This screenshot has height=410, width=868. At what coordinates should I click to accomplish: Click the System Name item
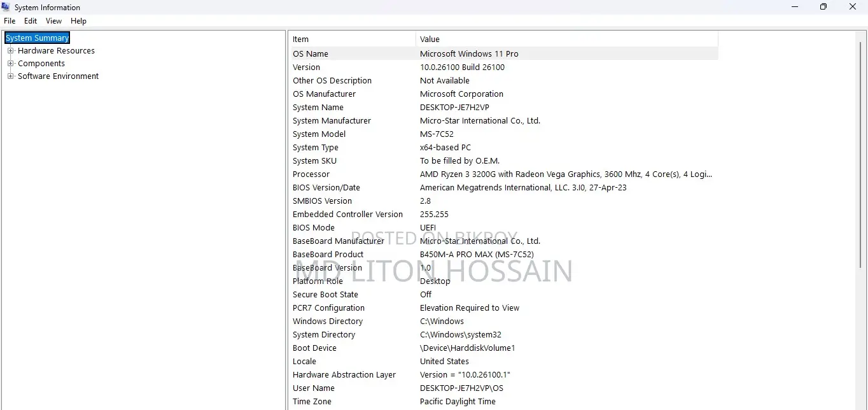(318, 108)
